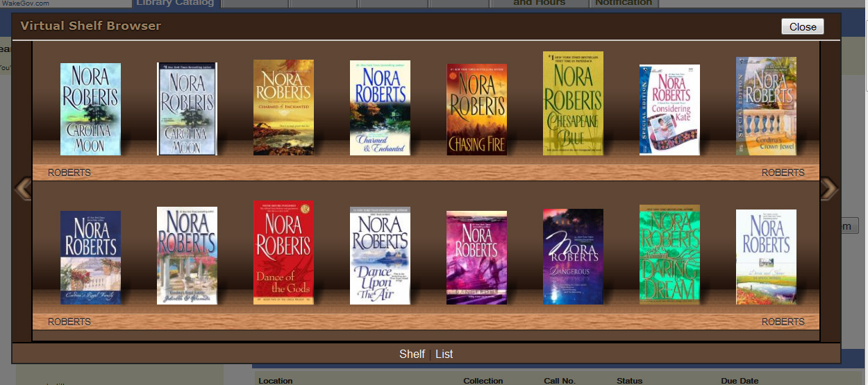The width and height of the screenshot is (868, 385).
Task: Close the Virtual Shelf Browser
Action: pos(803,26)
